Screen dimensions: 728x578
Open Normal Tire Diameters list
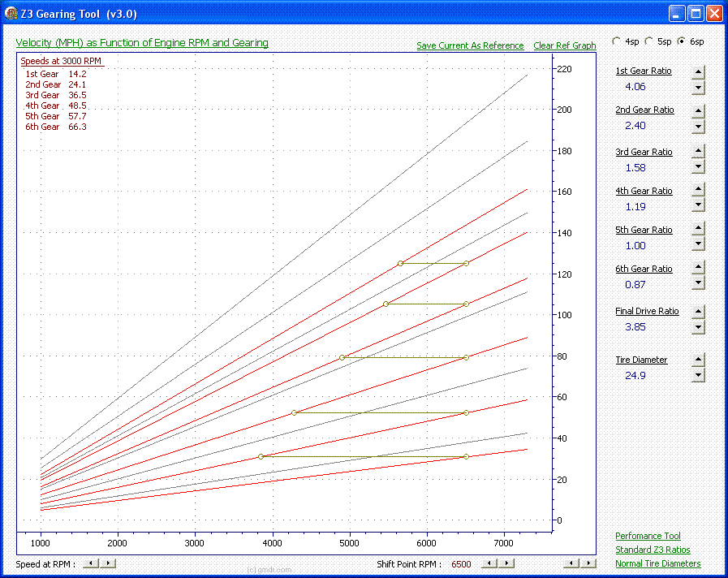click(x=657, y=563)
